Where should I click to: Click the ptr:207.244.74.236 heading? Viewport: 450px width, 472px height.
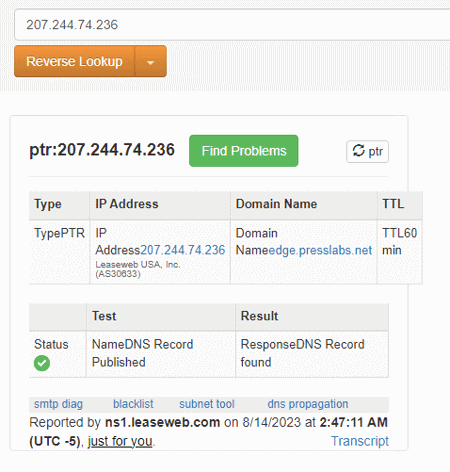pyautogui.click(x=102, y=150)
